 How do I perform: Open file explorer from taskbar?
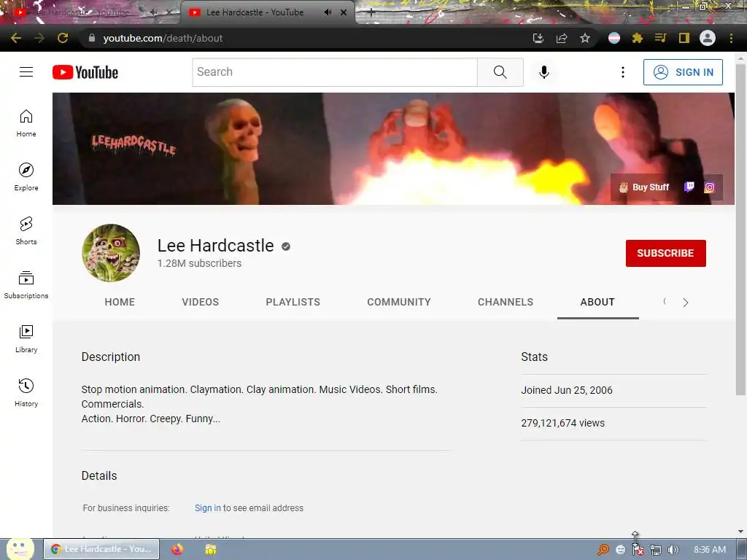click(211, 549)
